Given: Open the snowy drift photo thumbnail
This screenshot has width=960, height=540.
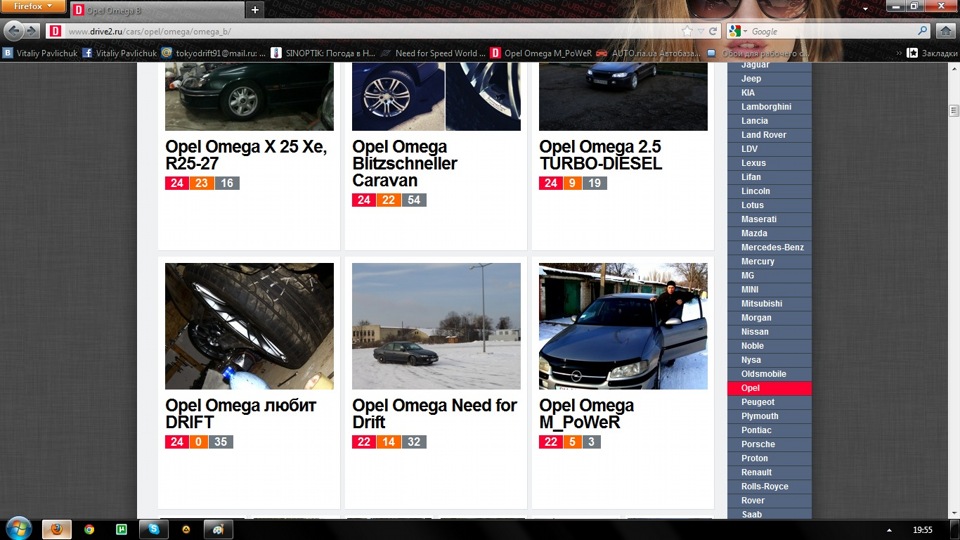Looking at the screenshot, I should coord(436,326).
